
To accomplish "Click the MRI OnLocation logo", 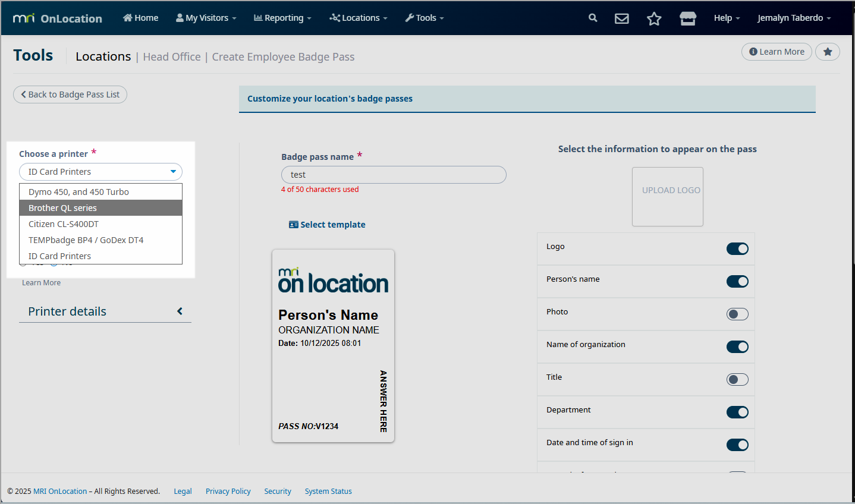I will pos(58,18).
